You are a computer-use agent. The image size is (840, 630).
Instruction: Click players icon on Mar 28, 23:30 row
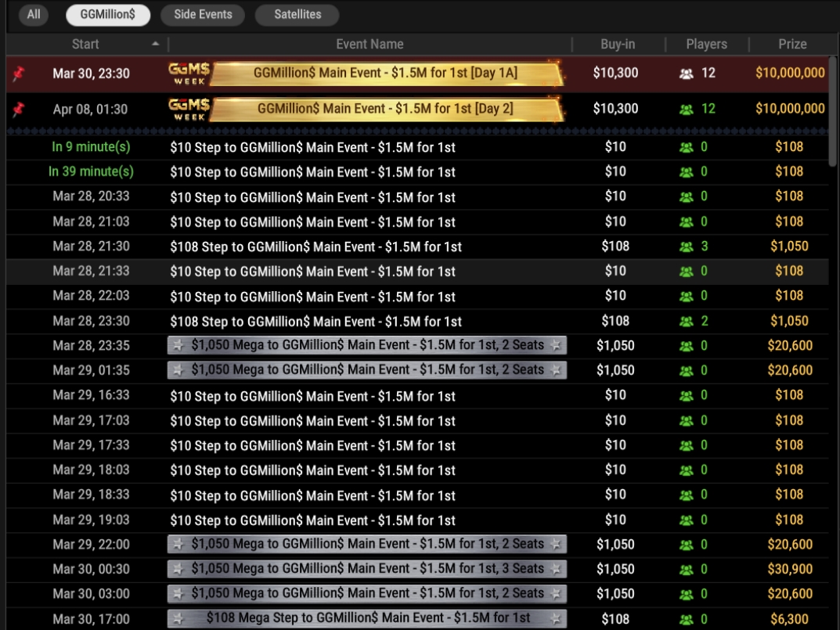click(687, 322)
